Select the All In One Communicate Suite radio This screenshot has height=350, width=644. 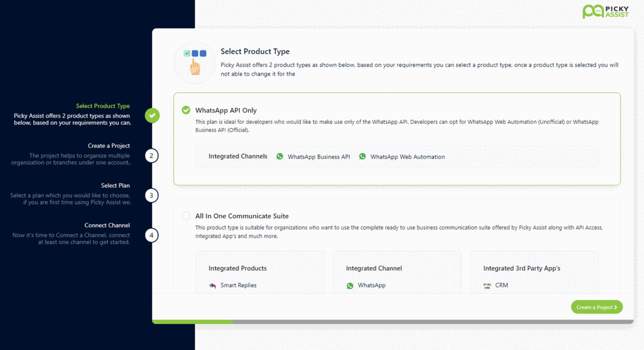tap(186, 216)
